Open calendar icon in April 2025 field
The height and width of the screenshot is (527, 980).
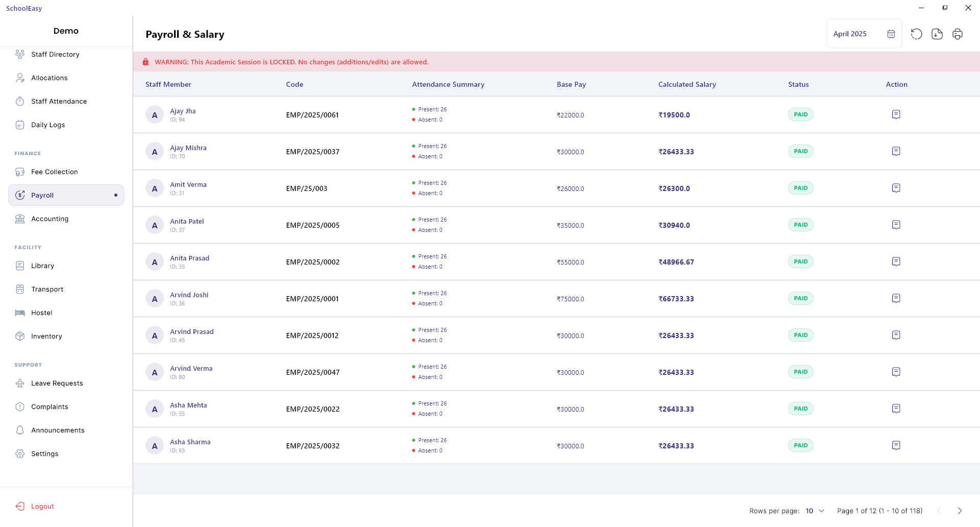891,34
